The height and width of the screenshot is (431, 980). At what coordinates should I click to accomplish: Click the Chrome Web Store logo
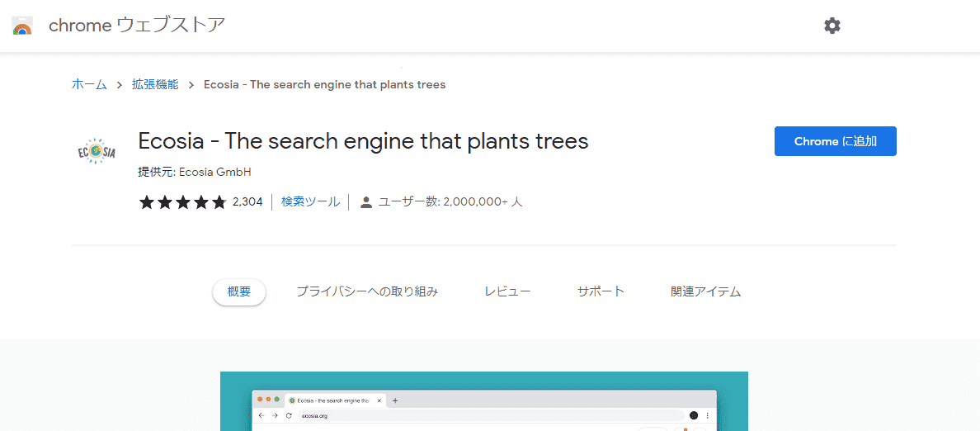tap(22, 26)
